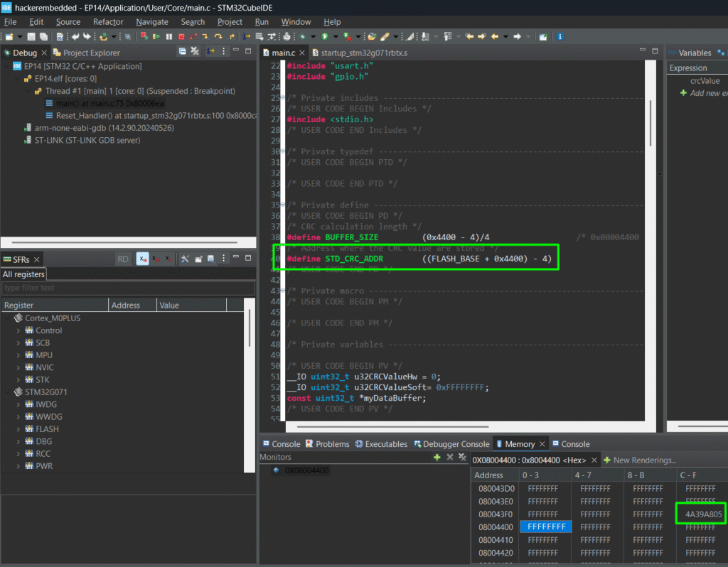Click the RD button in SFRs panel

tap(123, 259)
